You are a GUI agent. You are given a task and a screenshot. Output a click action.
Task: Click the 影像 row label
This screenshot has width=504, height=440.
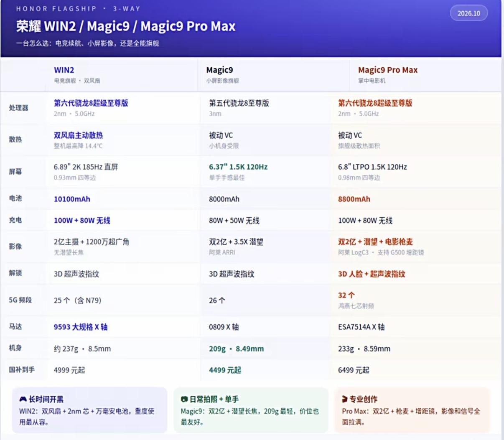point(15,247)
